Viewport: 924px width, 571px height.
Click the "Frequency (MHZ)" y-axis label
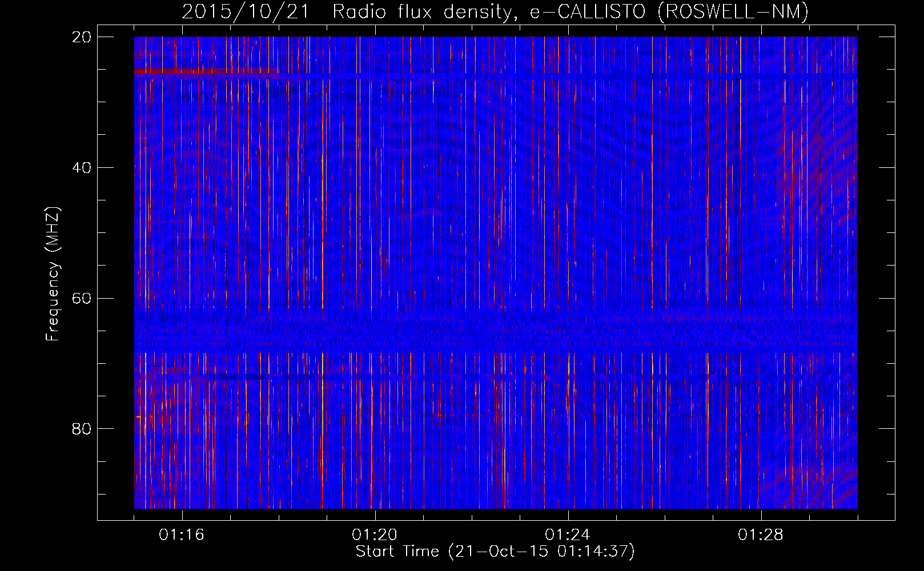[53, 274]
